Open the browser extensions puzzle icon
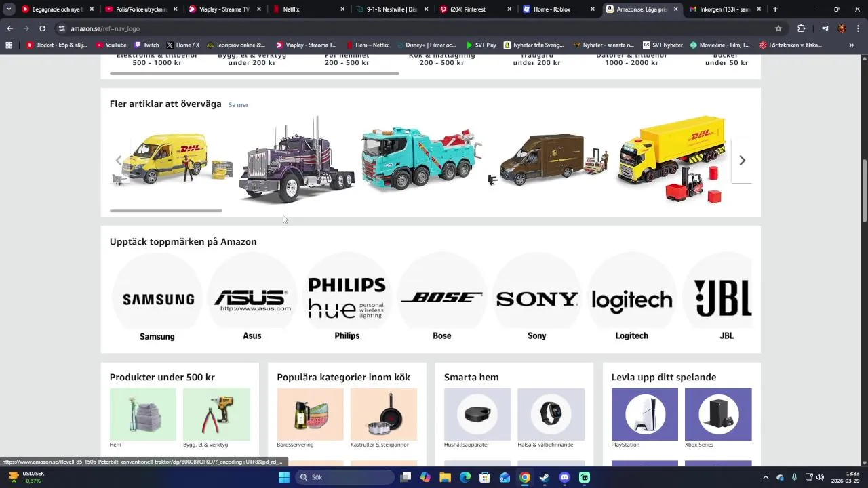868x488 pixels. [x=802, y=28]
